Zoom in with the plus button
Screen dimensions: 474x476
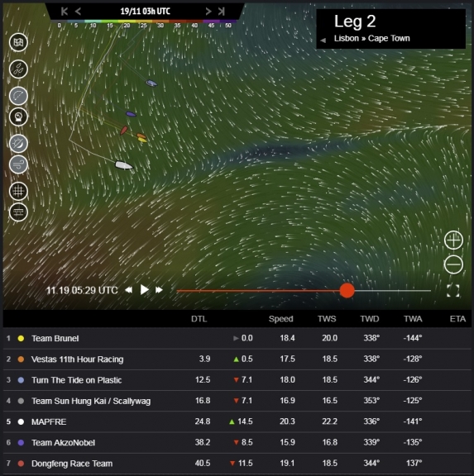(x=453, y=240)
